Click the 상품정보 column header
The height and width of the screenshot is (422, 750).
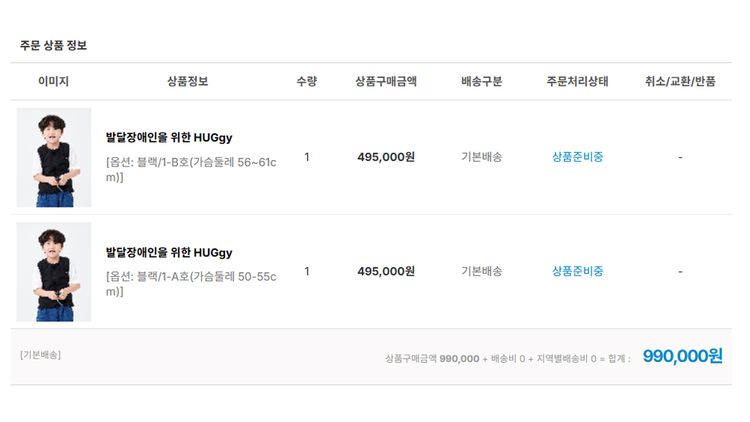(x=188, y=82)
